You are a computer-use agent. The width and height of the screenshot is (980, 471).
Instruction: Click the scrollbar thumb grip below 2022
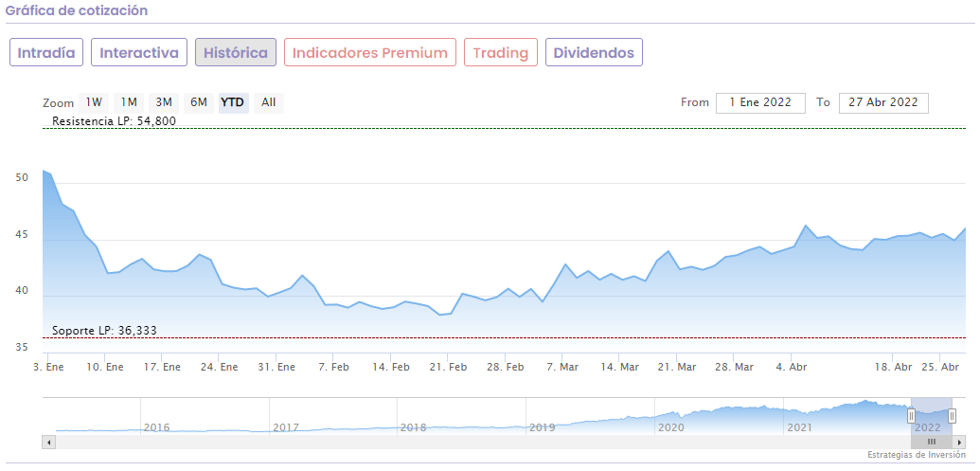pos(932,442)
